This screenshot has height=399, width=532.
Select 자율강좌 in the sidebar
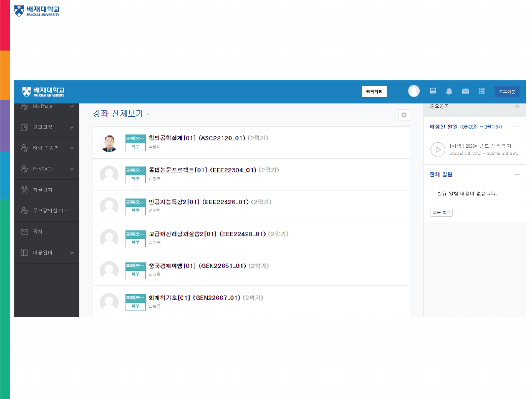coord(42,190)
